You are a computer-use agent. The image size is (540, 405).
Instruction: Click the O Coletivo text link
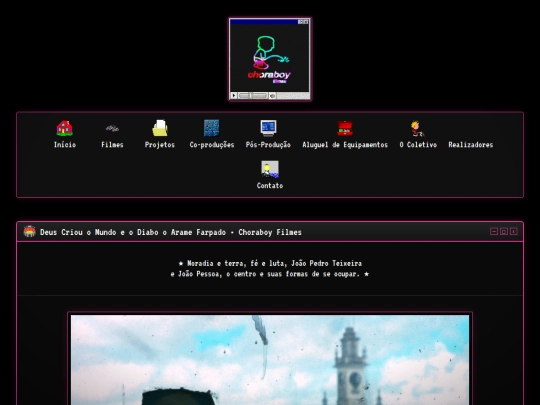[x=418, y=145]
